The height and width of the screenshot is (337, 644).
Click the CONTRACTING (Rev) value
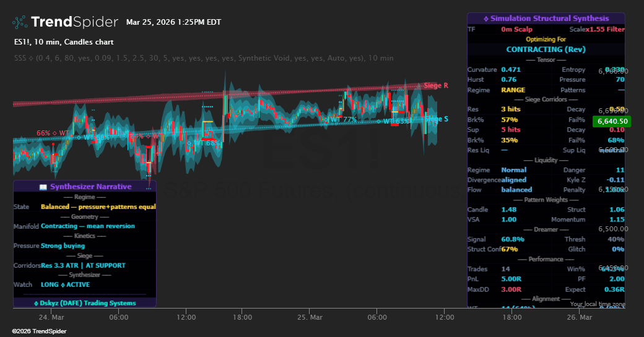pyautogui.click(x=546, y=49)
